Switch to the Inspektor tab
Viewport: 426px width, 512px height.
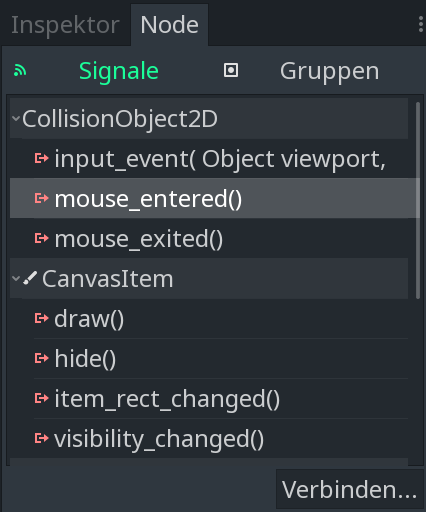(x=65, y=25)
